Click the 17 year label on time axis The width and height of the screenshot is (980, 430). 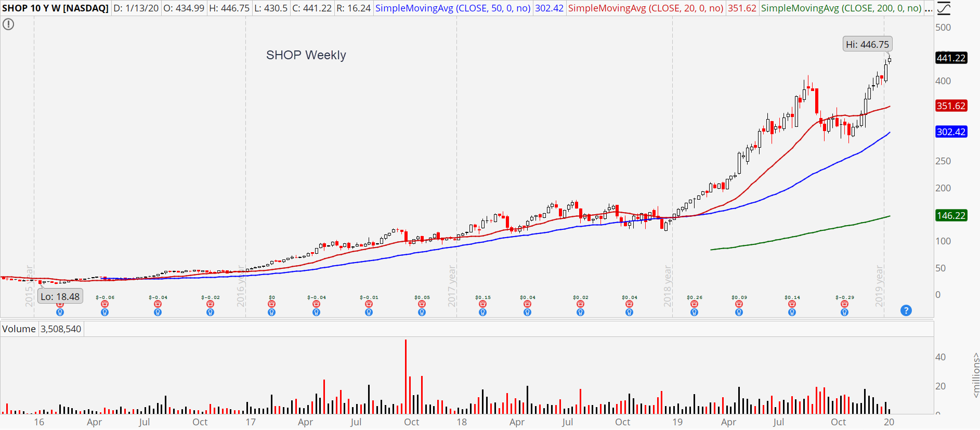(x=251, y=422)
